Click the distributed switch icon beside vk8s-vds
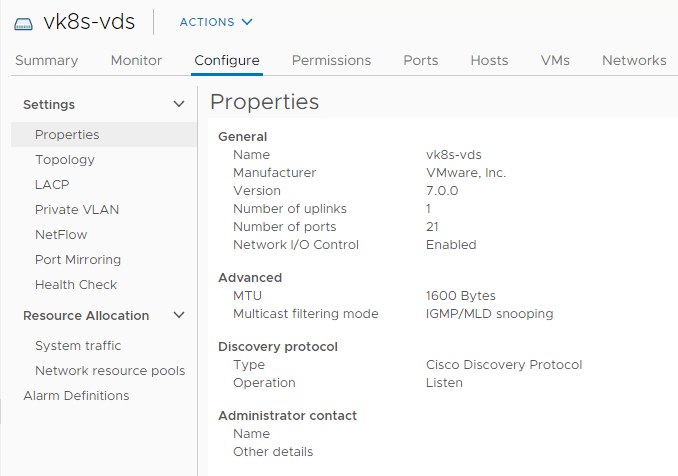 point(23,24)
